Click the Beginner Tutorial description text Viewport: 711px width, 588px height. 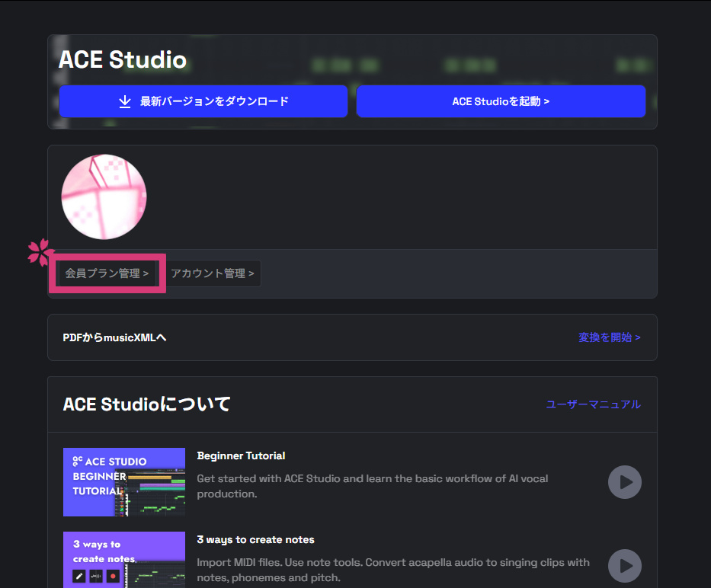372,486
